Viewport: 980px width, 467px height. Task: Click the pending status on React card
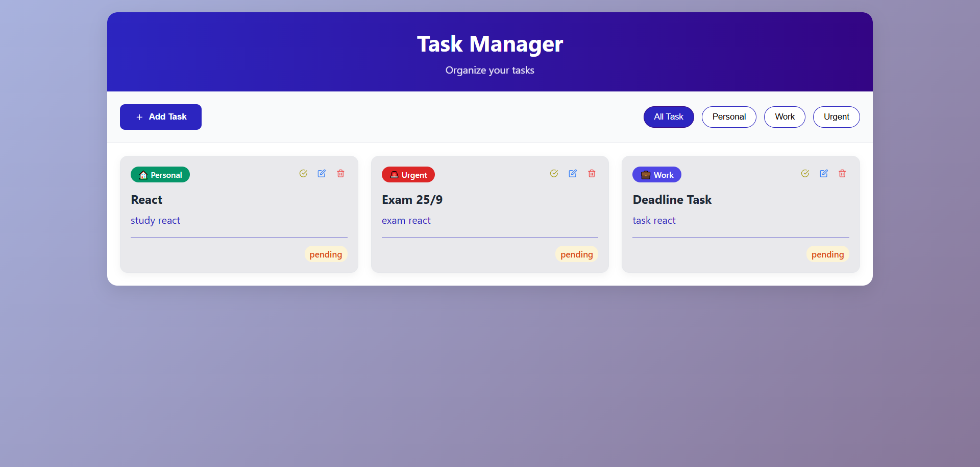coord(325,254)
